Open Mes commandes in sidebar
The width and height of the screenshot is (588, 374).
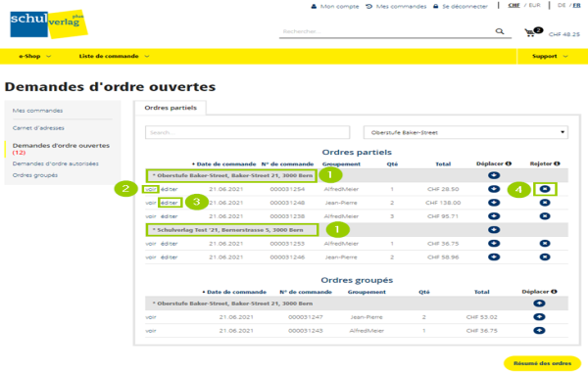pyautogui.click(x=37, y=111)
